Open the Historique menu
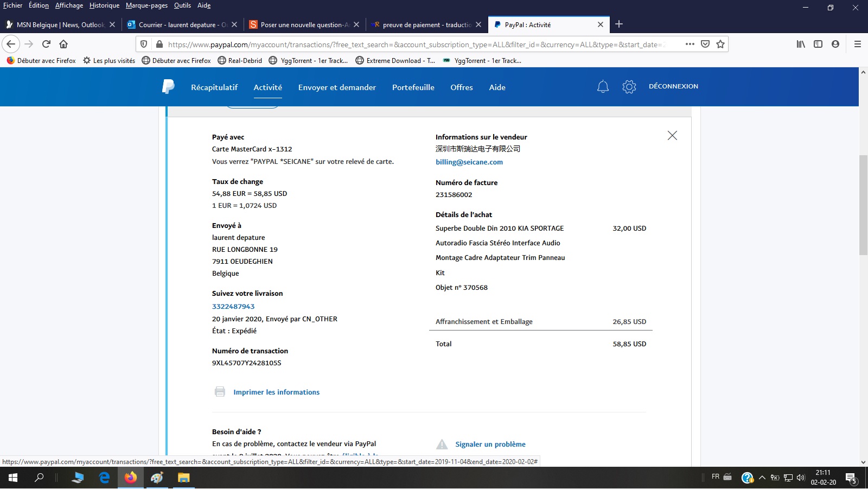The width and height of the screenshot is (868, 489). tap(104, 5)
